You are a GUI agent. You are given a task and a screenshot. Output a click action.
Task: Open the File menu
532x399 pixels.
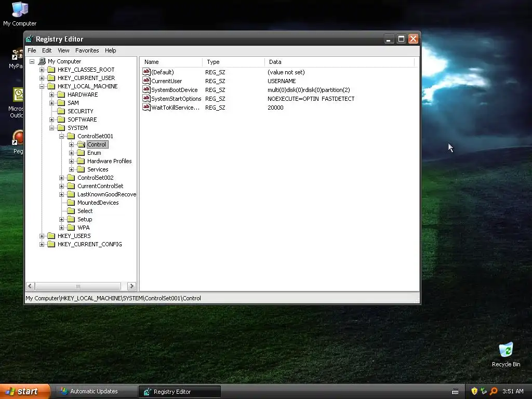32,50
